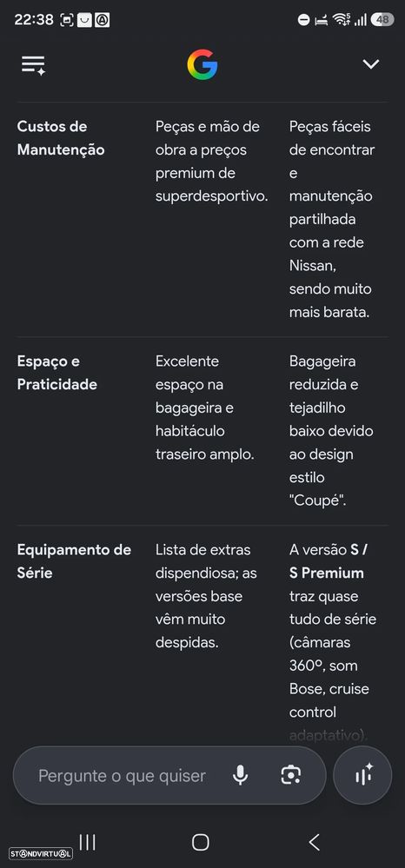The height and width of the screenshot is (868, 405).
Task: Select the 'Custos de Manutenção' row header
Action: click(61, 138)
